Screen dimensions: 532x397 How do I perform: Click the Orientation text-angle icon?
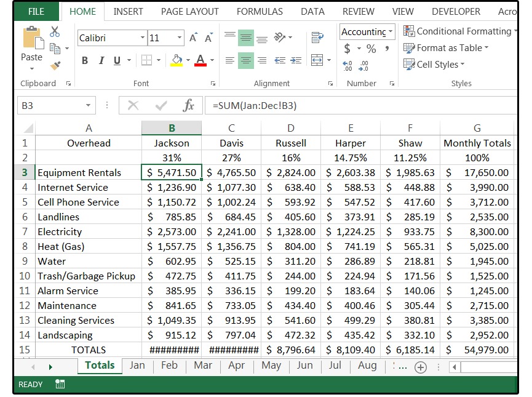click(280, 37)
